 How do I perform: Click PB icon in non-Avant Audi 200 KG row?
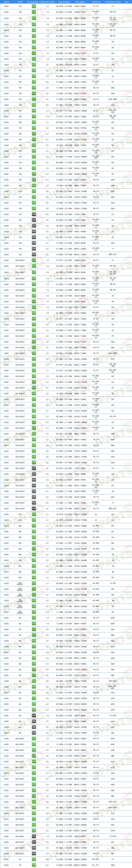click(x=34, y=531)
